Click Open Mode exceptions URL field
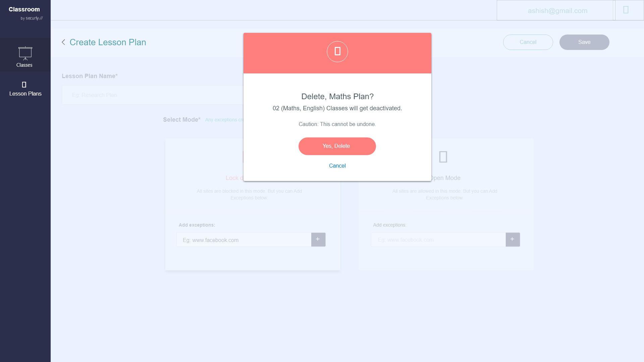The height and width of the screenshot is (362, 644). [438, 240]
